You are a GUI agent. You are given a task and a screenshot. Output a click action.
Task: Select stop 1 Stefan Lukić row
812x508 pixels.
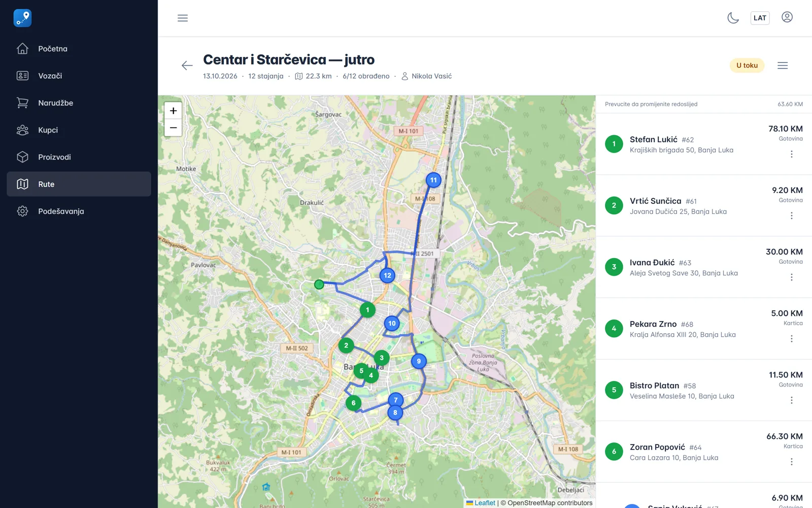click(703, 144)
